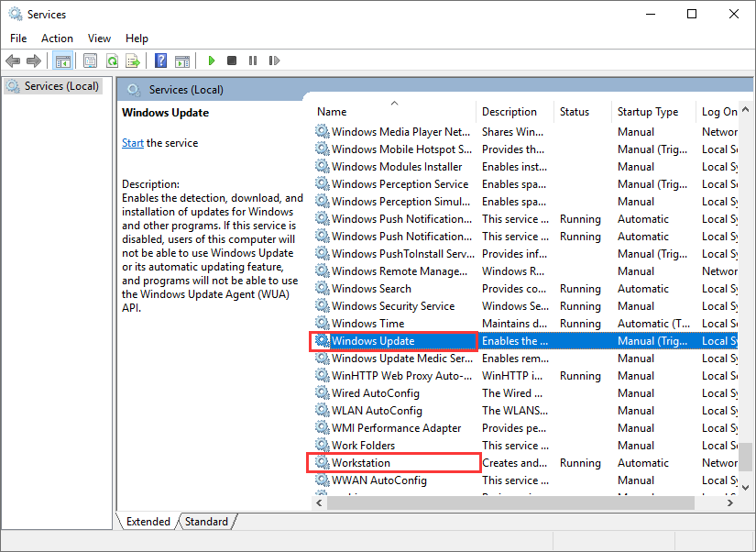Click the green Start Service button

pyautogui.click(x=211, y=61)
